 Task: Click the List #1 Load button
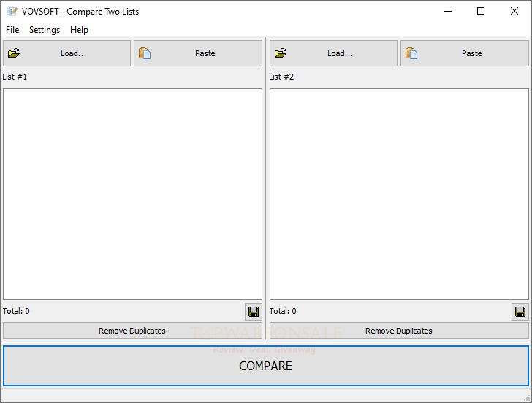point(66,53)
